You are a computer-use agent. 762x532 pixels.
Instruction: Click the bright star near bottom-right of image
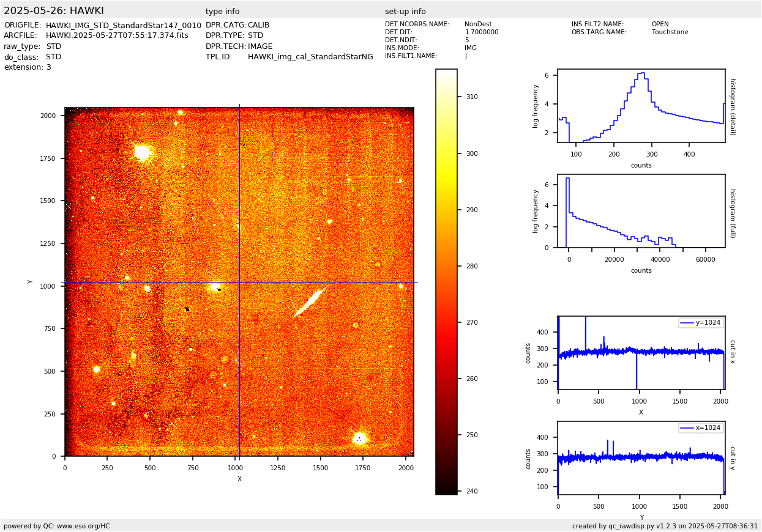[360, 438]
